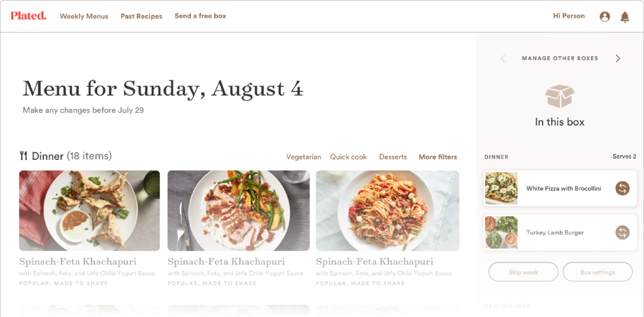The width and height of the screenshot is (644, 317).
Task: Expand More filters
Action: (438, 157)
